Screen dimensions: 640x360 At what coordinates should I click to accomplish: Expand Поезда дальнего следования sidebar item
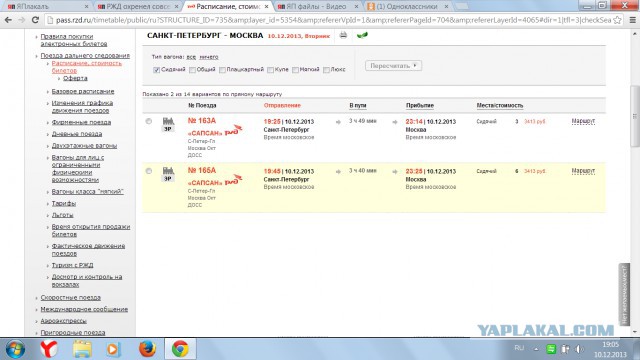pyautogui.click(x=85, y=56)
